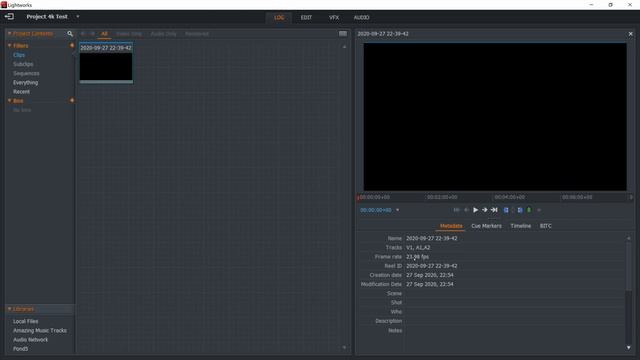Click the viewer timeline scrub strip
This screenshot has width=640, height=360.
[495, 197]
